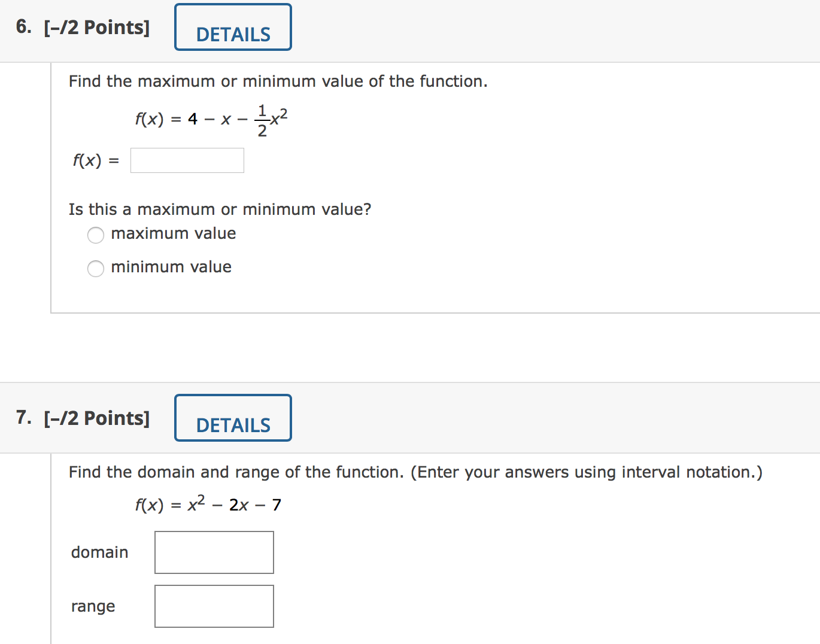Click the minimum value label text
This screenshot has width=820, height=644.
[171, 267]
